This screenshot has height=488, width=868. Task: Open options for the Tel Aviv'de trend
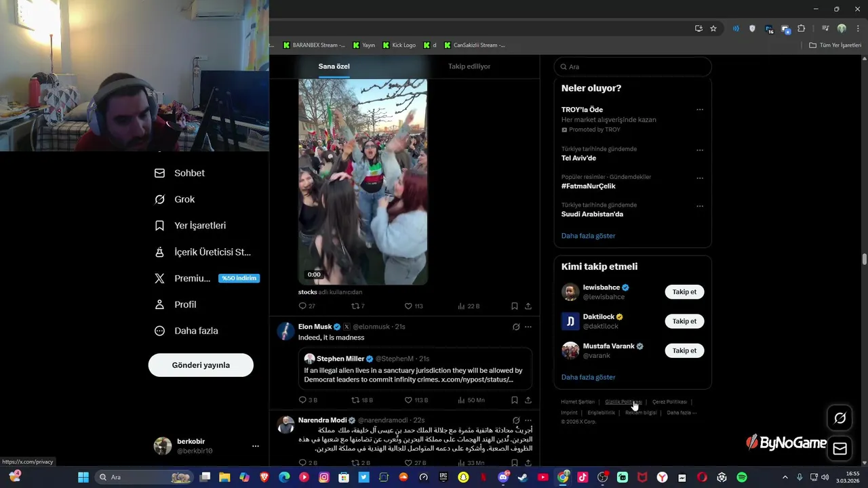coord(700,150)
